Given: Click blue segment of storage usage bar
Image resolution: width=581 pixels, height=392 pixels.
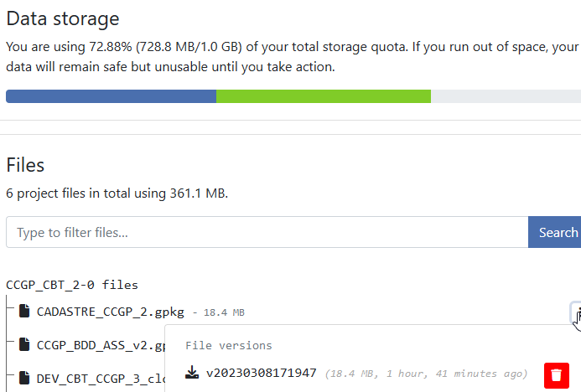Looking at the screenshot, I should point(111,96).
